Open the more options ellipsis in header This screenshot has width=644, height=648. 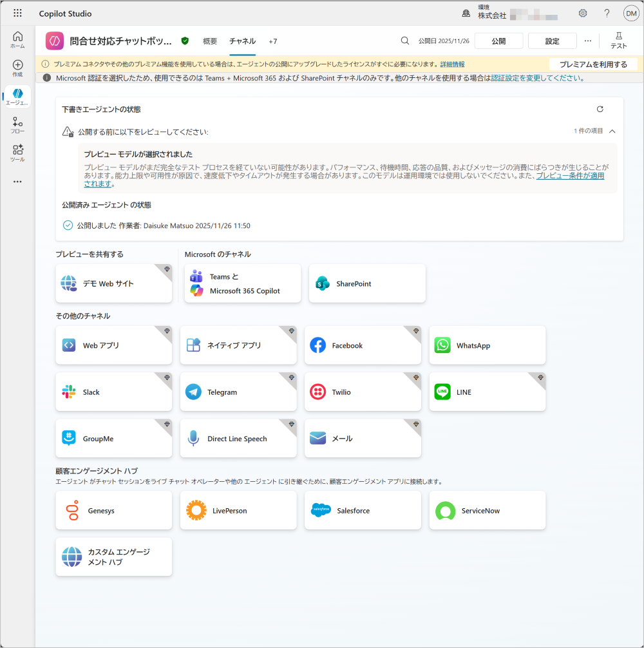tap(587, 41)
